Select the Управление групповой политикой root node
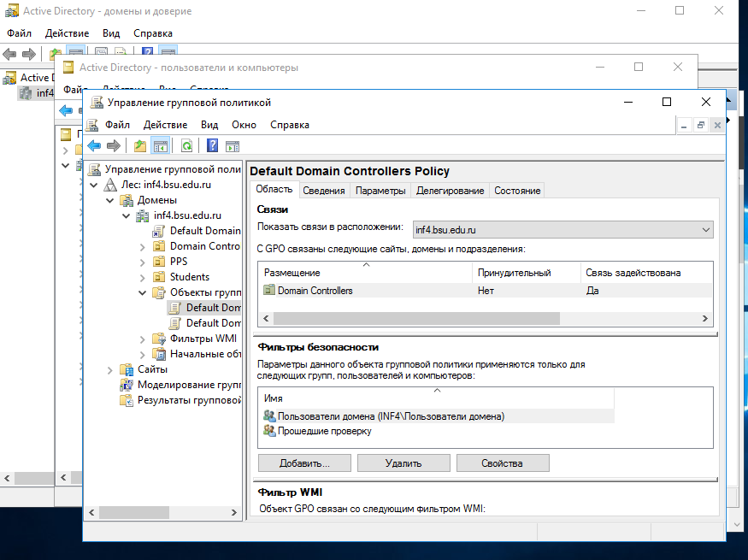Viewport: 748px width, 560px height. [173, 169]
